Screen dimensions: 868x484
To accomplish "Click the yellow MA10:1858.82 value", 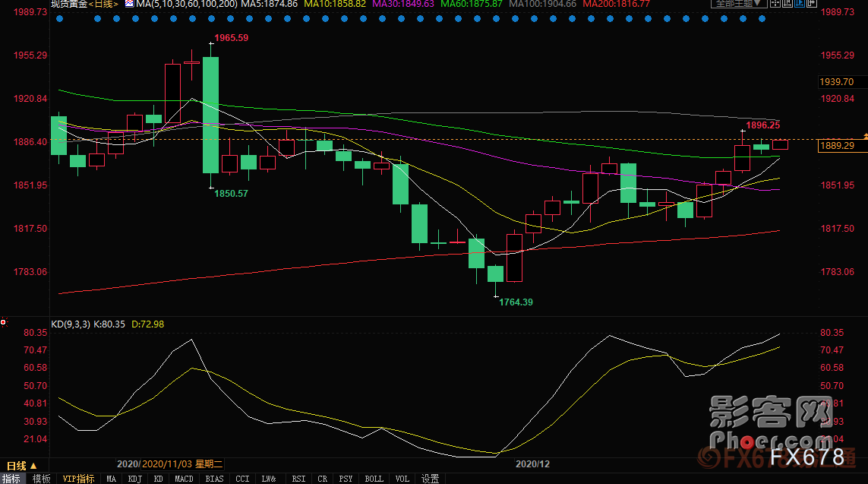I will point(335,4).
